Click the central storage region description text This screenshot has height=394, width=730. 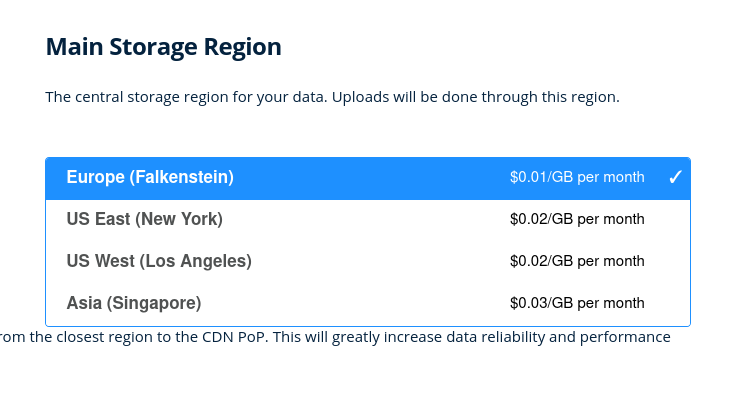pos(332,97)
